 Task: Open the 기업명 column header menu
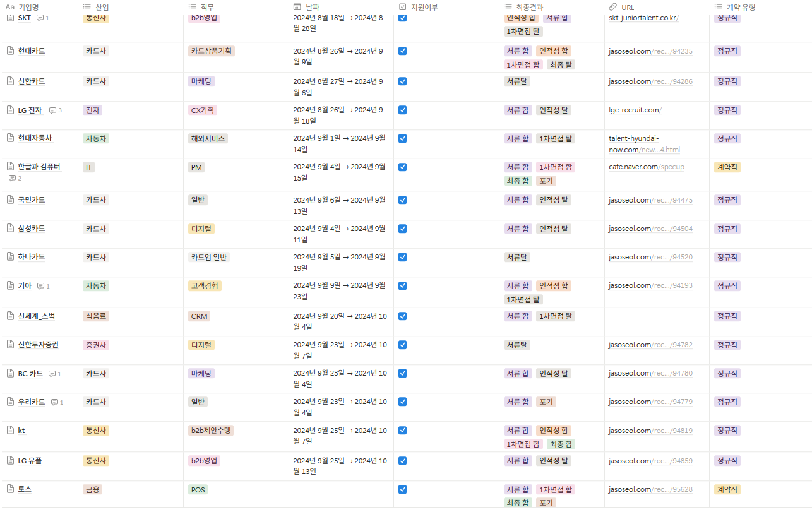(x=39, y=7)
